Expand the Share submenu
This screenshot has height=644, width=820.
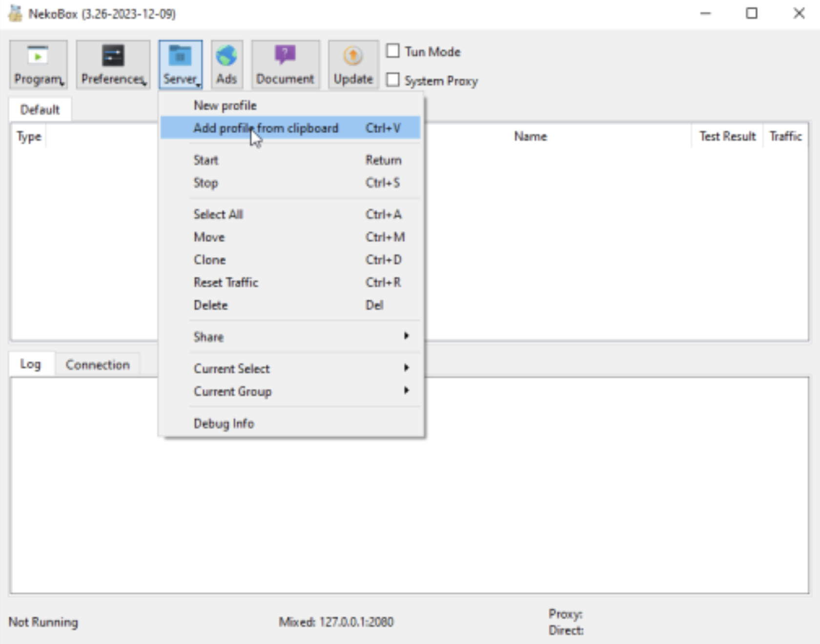[x=290, y=337]
